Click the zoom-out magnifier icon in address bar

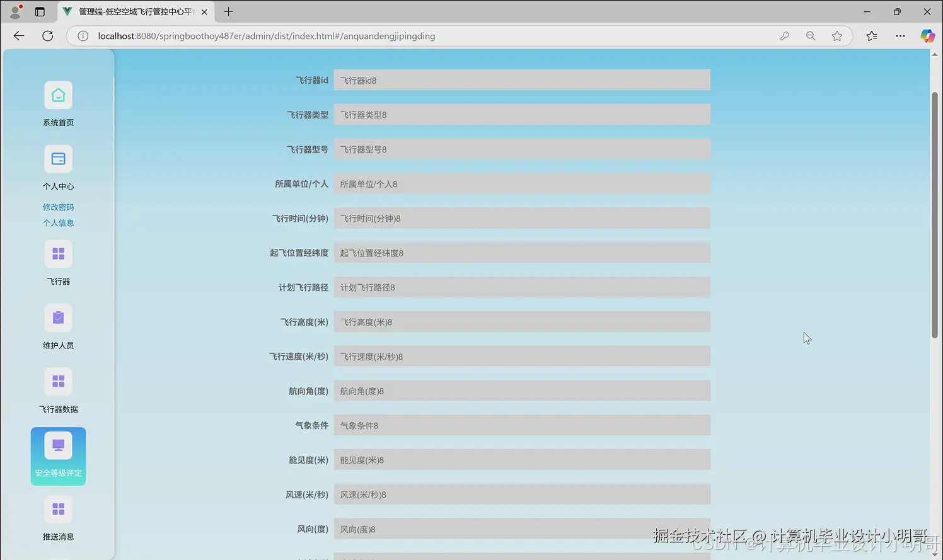click(811, 36)
